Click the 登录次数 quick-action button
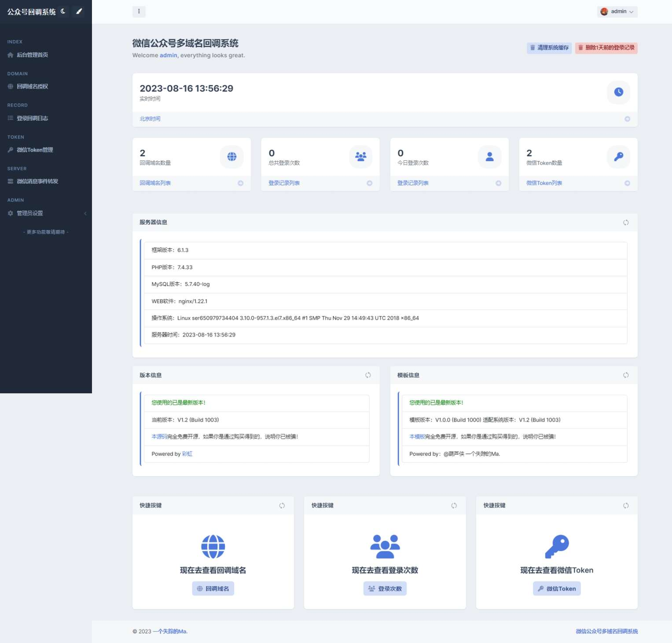Viewport: 672px width, 643px height. [385, 588]
